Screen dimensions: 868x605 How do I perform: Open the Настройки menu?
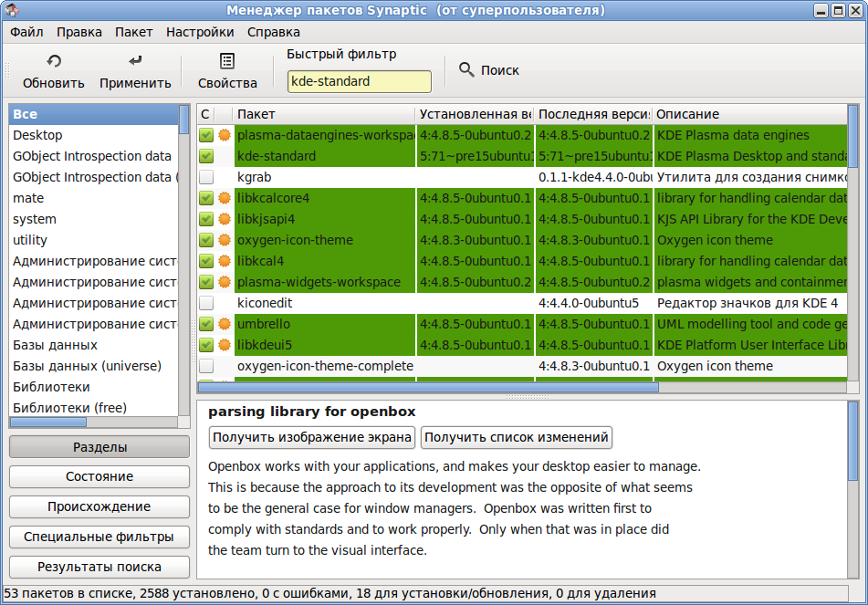[x=200, y=32]
